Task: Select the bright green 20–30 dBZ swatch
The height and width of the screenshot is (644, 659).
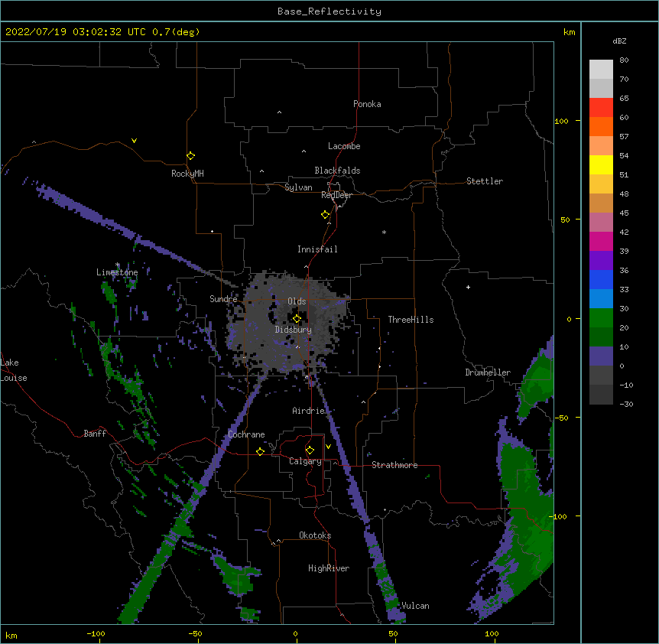Action: pos(601,318)
